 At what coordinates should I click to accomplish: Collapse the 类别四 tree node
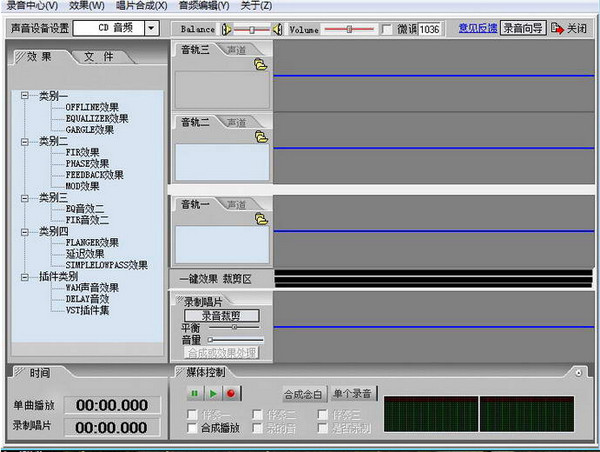tap(24, 232)
